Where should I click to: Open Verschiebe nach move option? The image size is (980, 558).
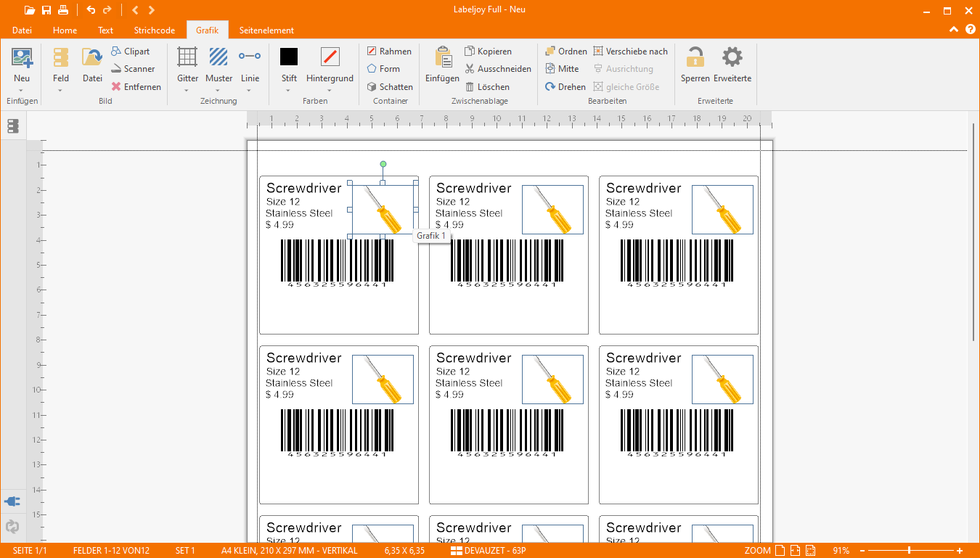tap(630, 52)
